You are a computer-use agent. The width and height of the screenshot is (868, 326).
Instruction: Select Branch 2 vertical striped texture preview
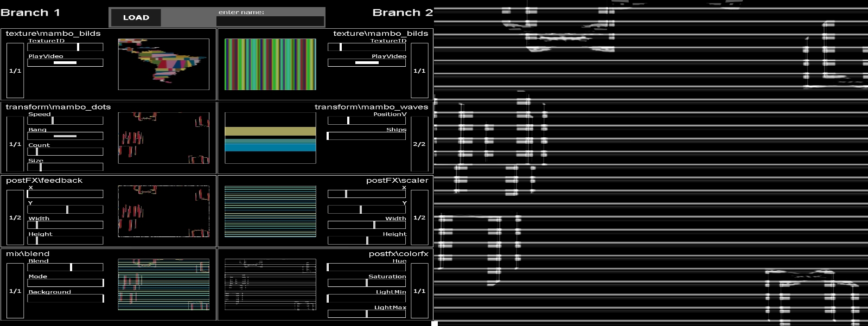click(270, 64)
